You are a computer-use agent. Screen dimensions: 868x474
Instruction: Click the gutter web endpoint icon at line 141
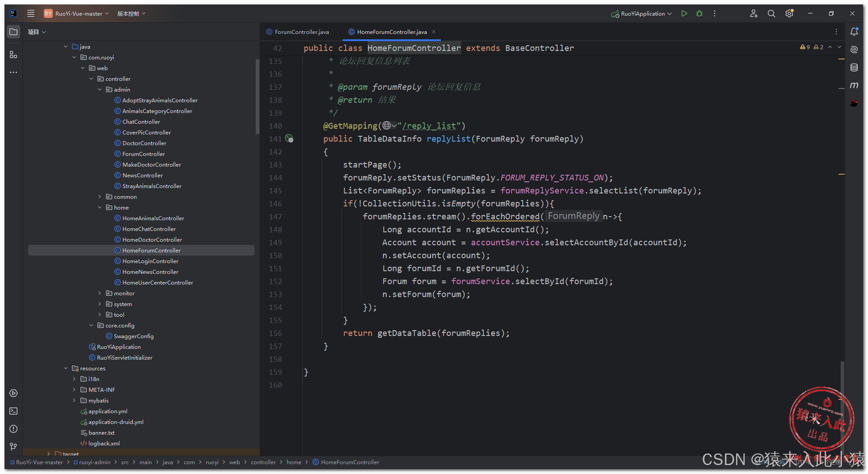tap(289, 139)
